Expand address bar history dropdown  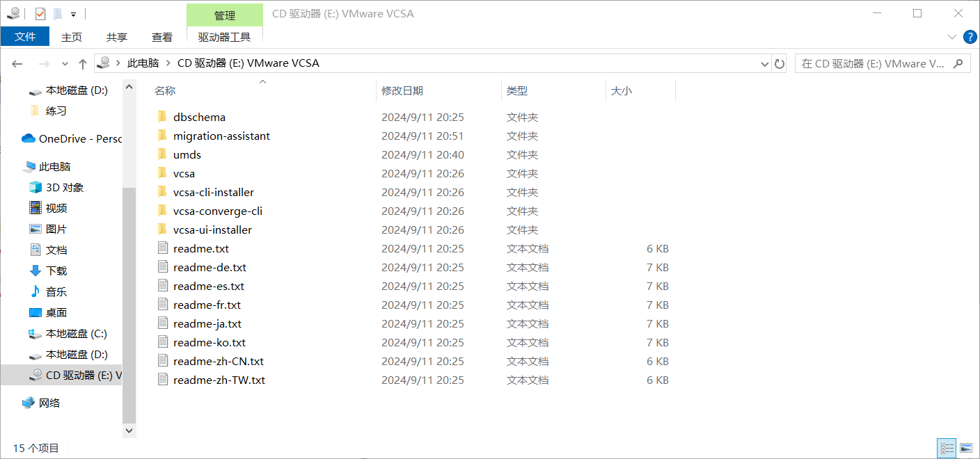pos(765,63)
